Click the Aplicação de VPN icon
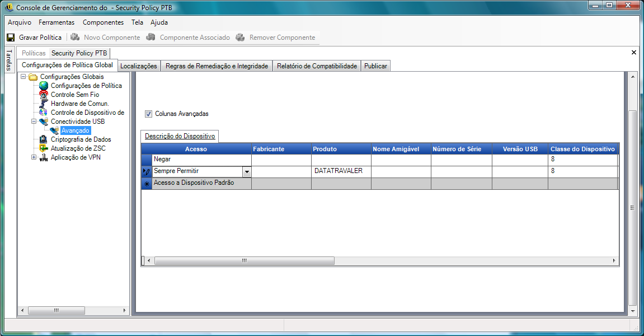The image size is (644, 336). (44, 157)
